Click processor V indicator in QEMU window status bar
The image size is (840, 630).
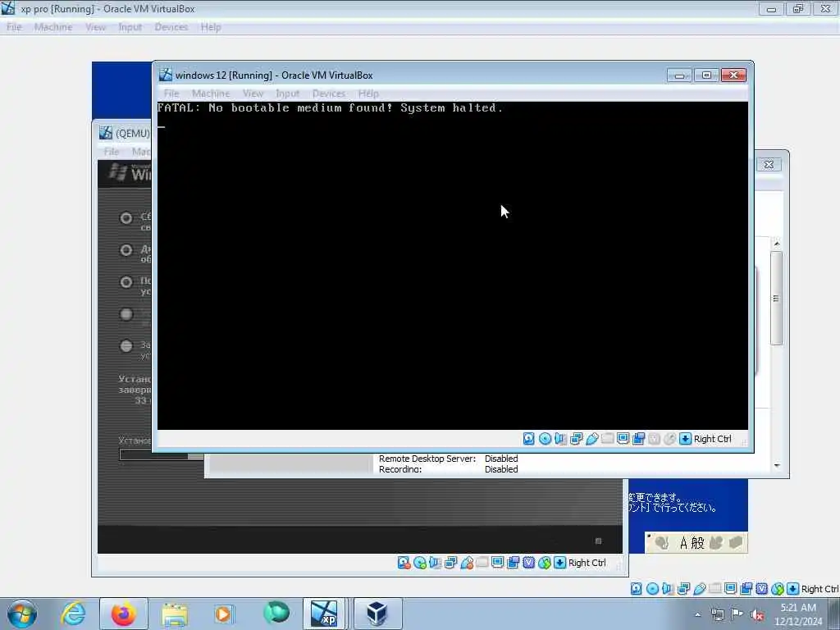pyautogui.click(x=529, y=563)
